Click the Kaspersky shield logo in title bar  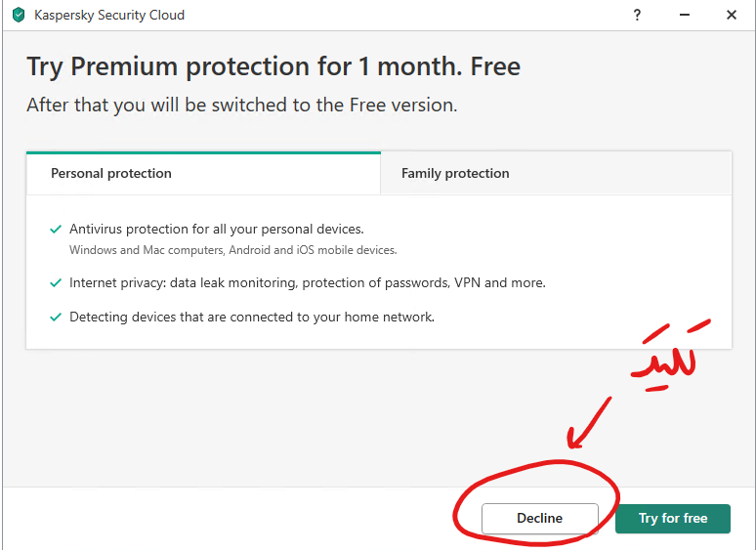pyautogui.click(x=18, y=16)
